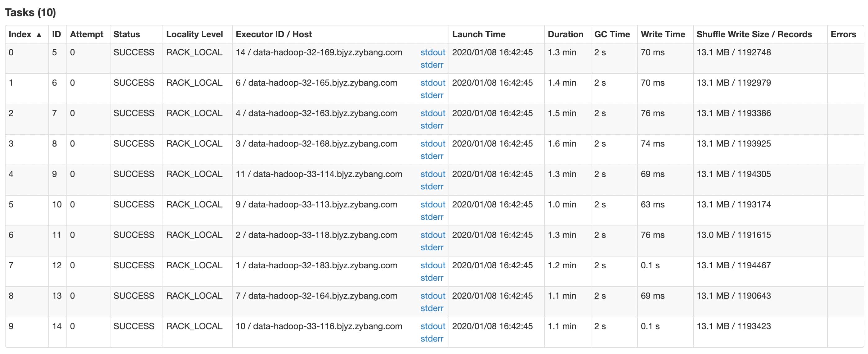Viewport: 868px width, 354px height.
Task: Open stderr for data-hadoop-32-165 host
Action: coord(432,95)
